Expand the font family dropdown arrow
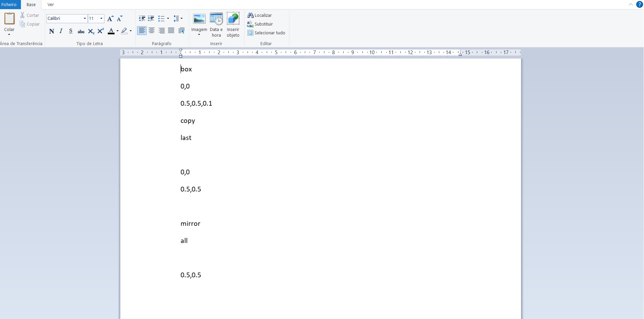Image resolution: width=644 pixels, height=319 pixels. point(85,19)
